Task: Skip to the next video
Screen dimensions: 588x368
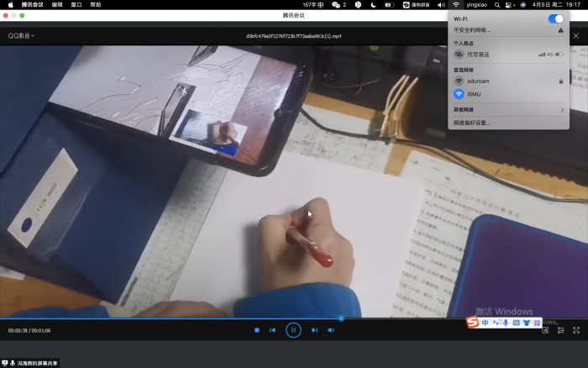Action: [x=314, y=330]
